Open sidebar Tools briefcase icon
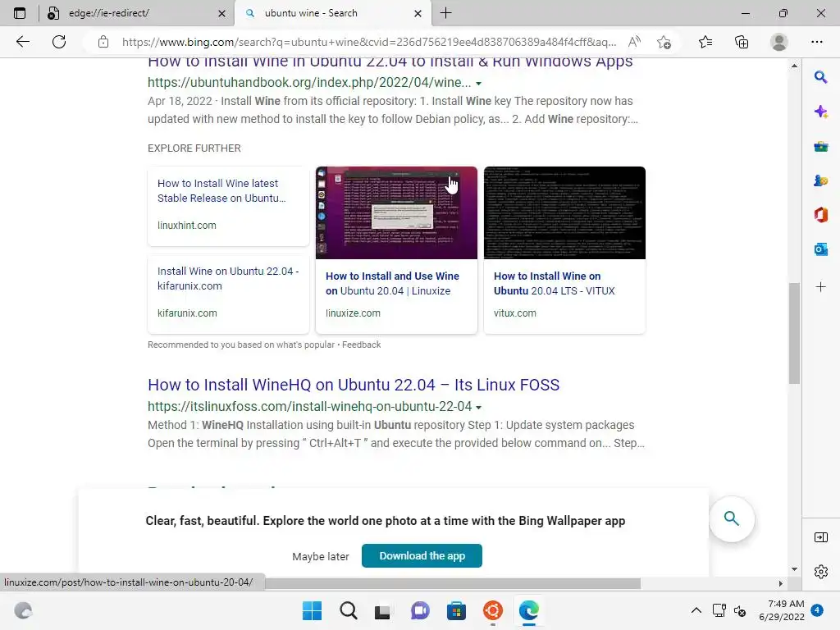 pos(820,146)
